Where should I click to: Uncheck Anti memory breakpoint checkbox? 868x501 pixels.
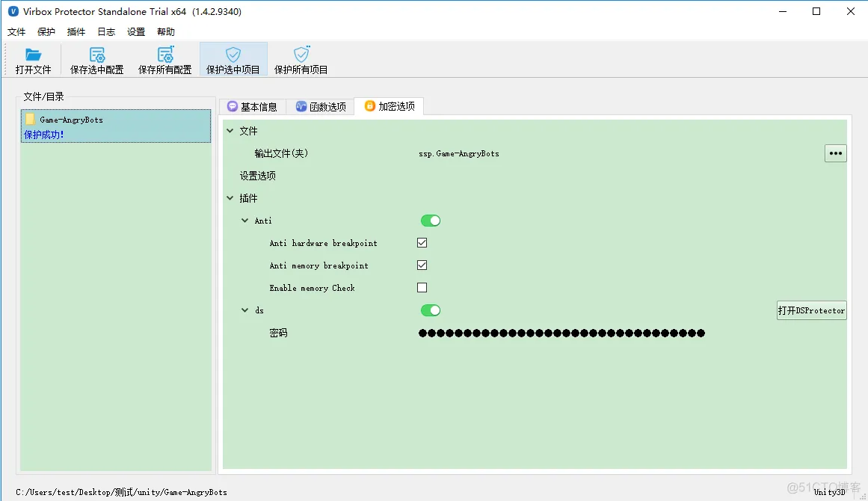tap(422, 265)
